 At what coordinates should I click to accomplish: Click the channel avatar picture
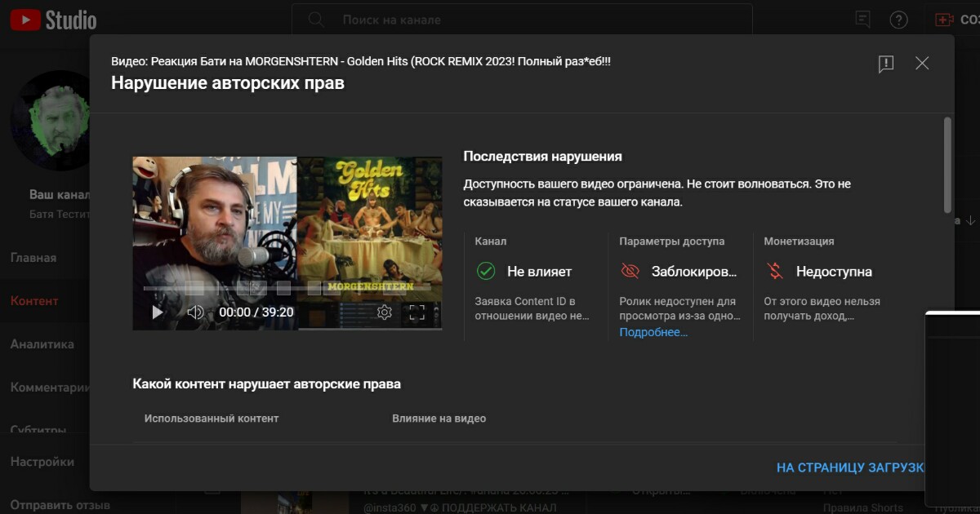click(x=51, y=119)
